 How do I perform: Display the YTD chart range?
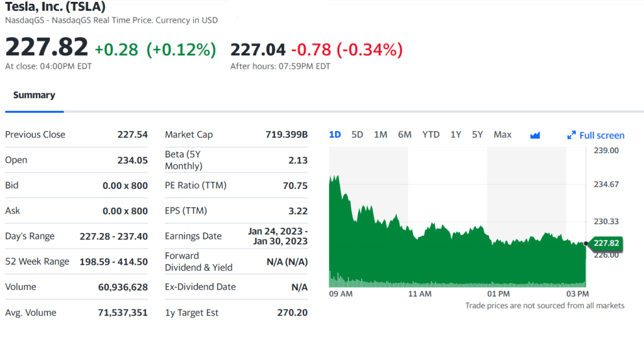[431, 135]
